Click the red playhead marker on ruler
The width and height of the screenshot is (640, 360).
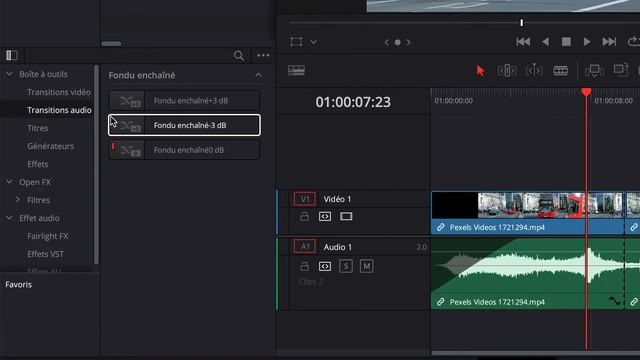(587, 92)
